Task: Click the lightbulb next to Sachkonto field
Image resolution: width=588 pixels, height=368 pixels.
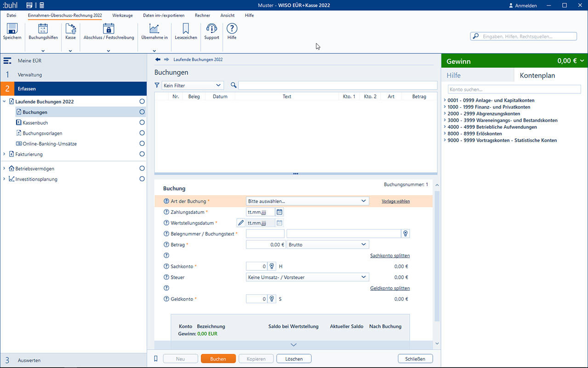Action: coord(271,266)
